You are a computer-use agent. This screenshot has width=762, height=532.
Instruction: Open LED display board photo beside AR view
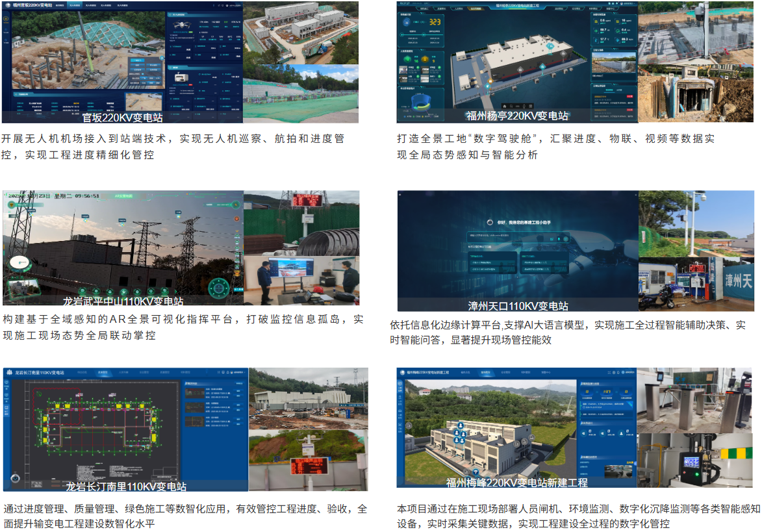[301, 223]
